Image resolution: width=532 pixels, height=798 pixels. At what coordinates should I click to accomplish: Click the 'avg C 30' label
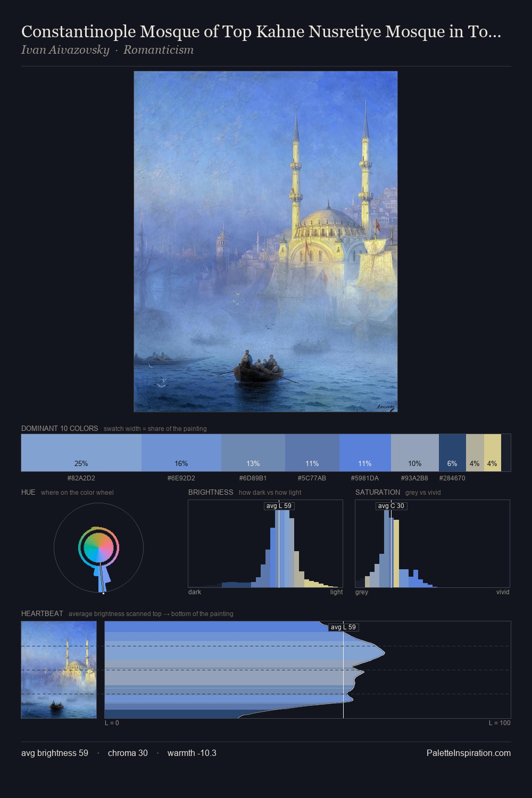tap(391, 506)
